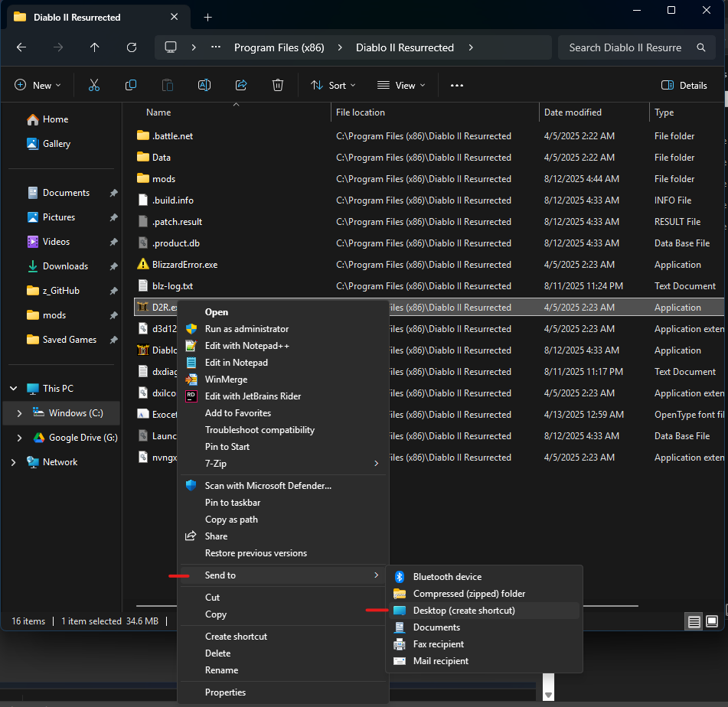Screen dimensions: 728x707
Task: Click the WinMerge icon in context menu
Action: click(191, 380)
